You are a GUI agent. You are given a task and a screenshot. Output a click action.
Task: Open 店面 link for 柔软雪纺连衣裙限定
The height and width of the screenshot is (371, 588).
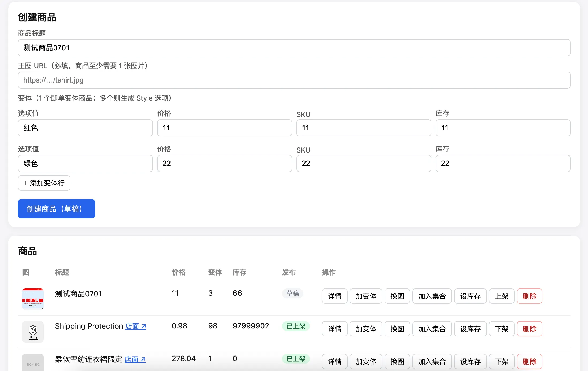click(135, 359)
